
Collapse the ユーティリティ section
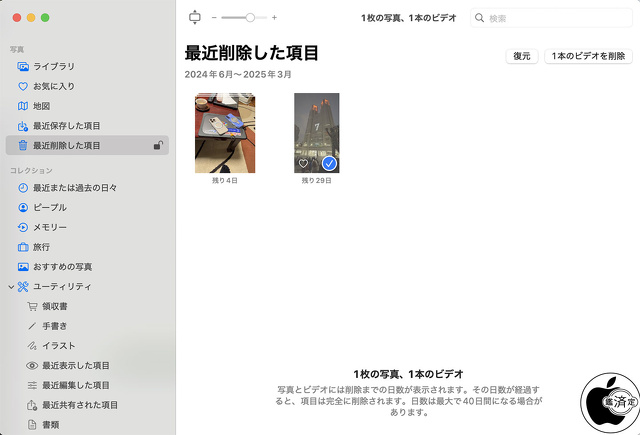pos(11,287)
